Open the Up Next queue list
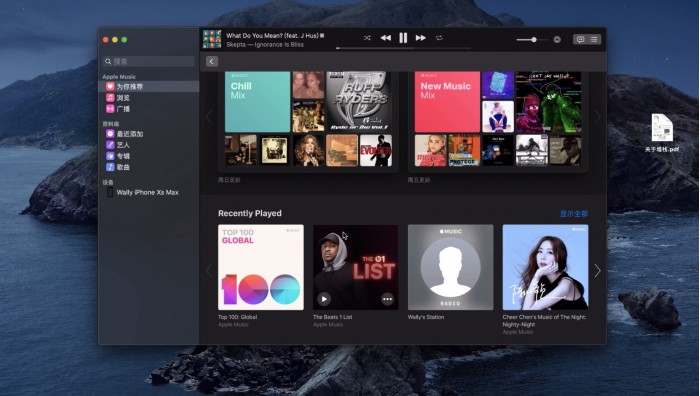 [594, 40]
